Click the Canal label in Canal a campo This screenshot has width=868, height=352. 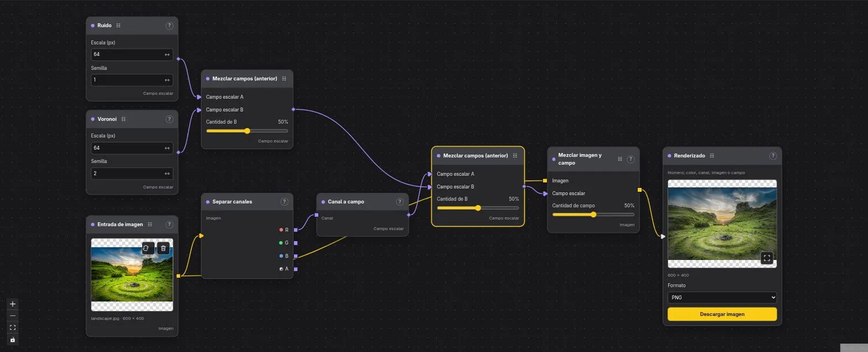[327, 218]
